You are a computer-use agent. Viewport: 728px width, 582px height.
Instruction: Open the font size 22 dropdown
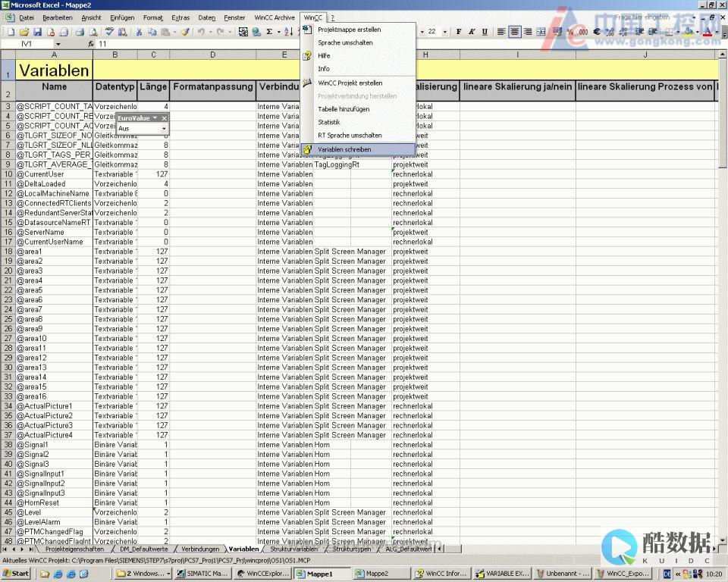(x=445, y=32)
